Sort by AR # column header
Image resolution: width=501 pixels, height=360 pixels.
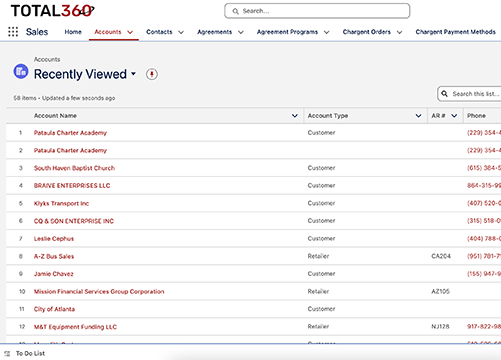tap(438, 116)
